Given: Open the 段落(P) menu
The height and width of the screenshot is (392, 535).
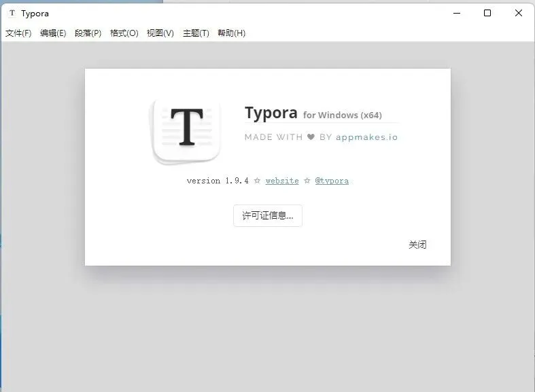Looking at the screenshot, I should point(88,33).
